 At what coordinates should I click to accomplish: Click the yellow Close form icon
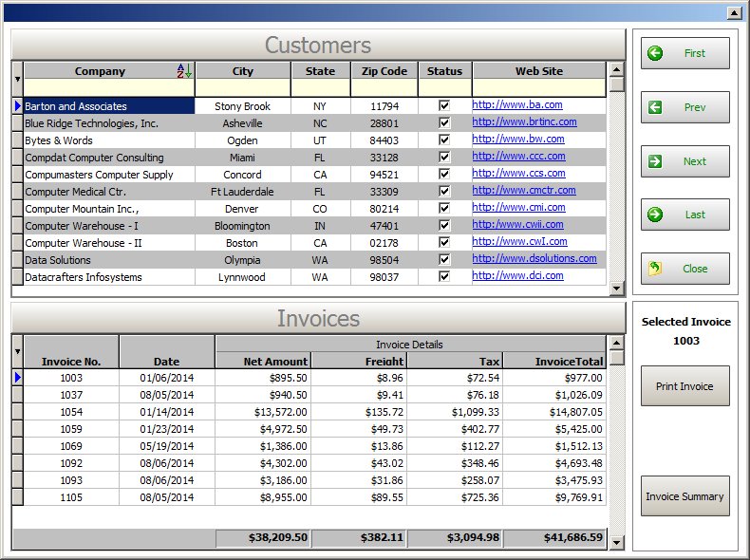pos(655,269)
